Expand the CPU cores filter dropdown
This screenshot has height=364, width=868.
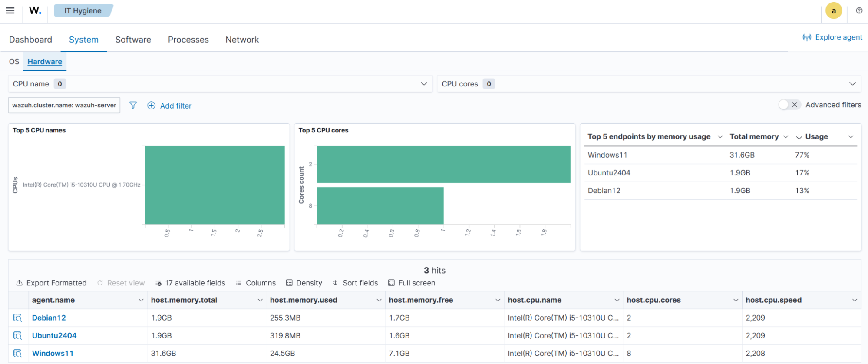click(852, 84)
